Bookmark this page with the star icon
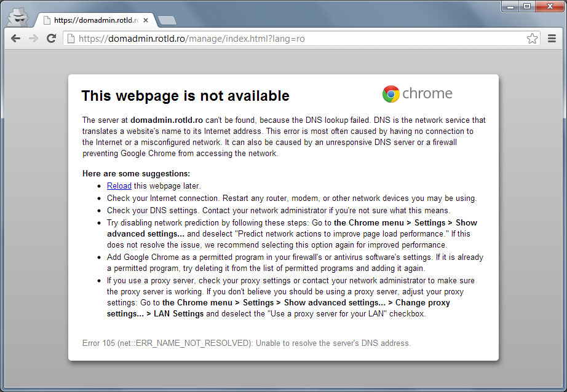 click(532, 39)
